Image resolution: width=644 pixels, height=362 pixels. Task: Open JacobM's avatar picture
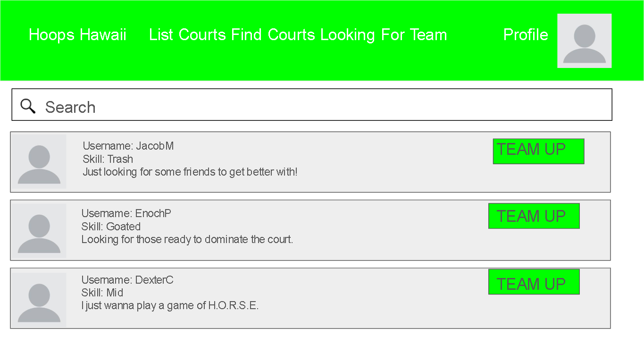[39, 162]
